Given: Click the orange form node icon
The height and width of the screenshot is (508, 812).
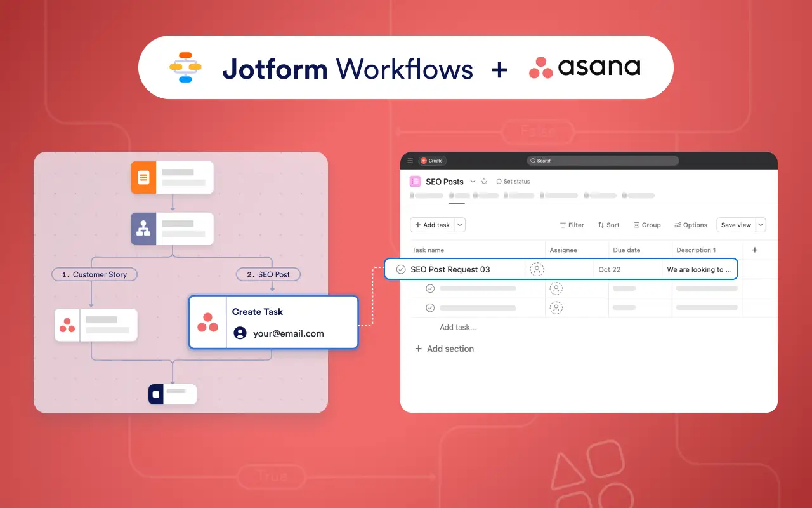Looking at the screenshot, I should point(143,177).
